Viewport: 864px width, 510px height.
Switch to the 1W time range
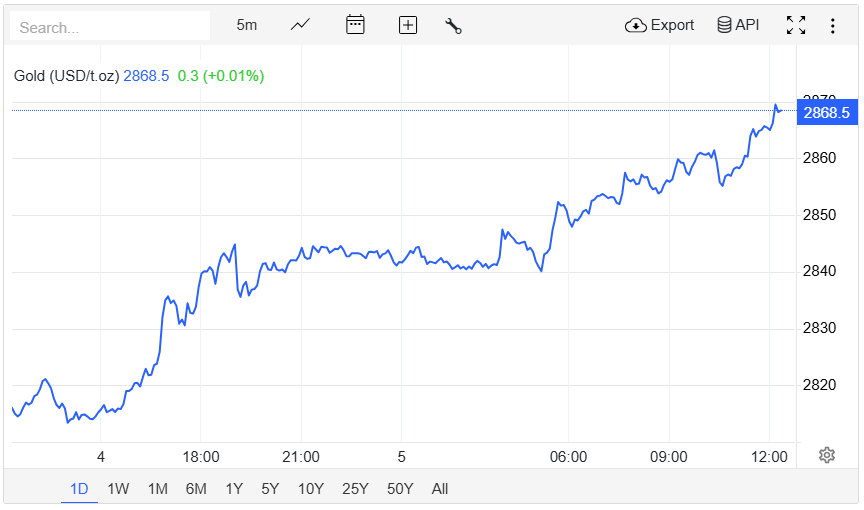pyautogui.click(x=118, y=489)
